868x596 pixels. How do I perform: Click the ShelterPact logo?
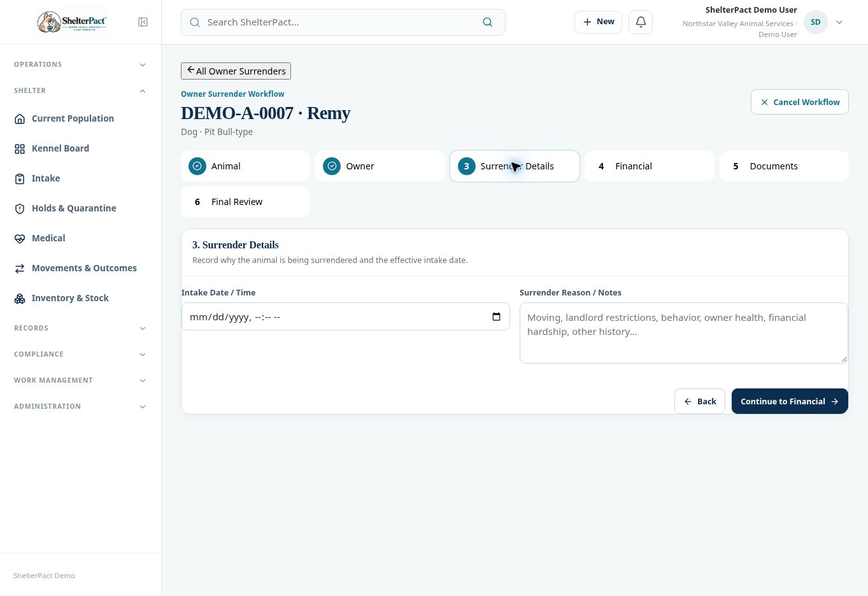click(72, 22)
